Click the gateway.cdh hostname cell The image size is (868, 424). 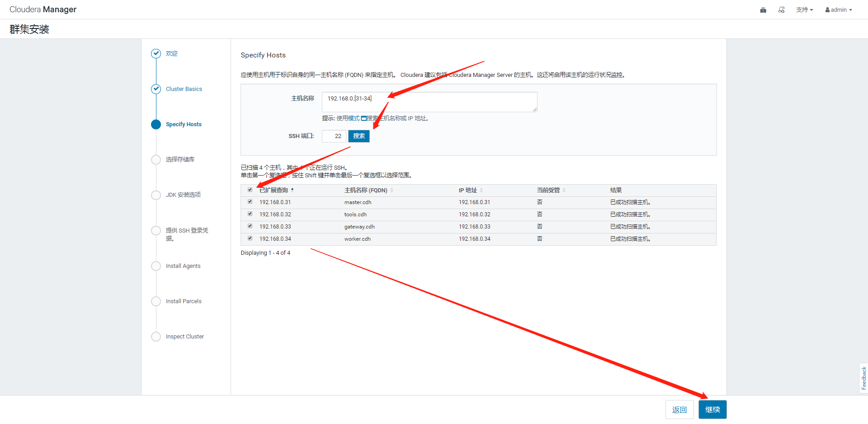point(359,227)
